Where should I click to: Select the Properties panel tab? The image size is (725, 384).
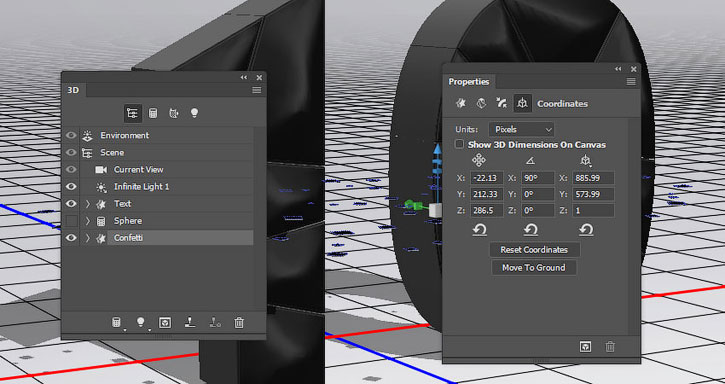point(468,82)
